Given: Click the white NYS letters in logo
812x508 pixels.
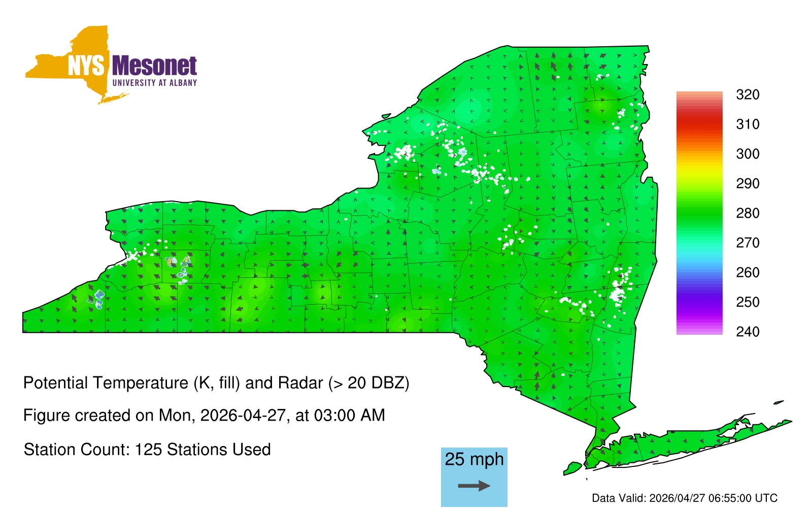Looking at the screenshot, I should pos(86,66).
